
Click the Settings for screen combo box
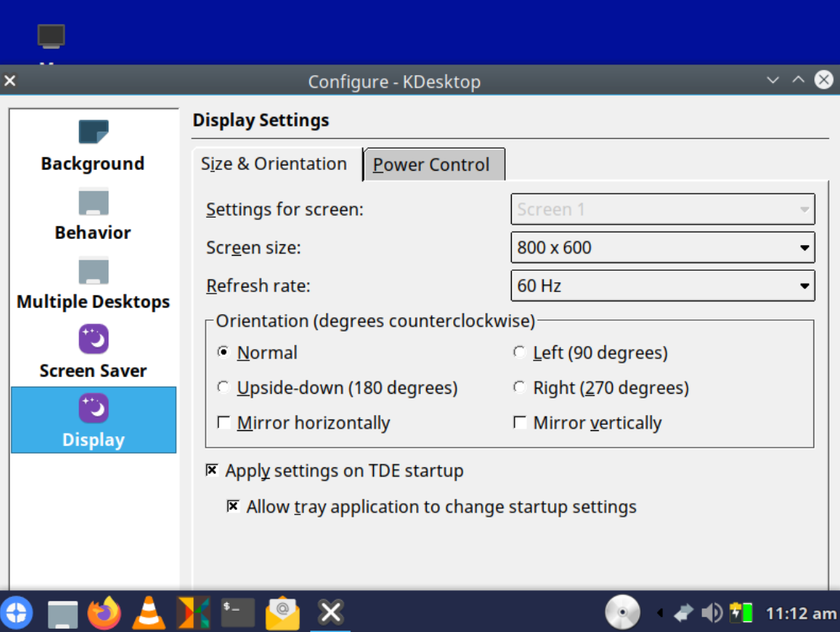(663, 209)
